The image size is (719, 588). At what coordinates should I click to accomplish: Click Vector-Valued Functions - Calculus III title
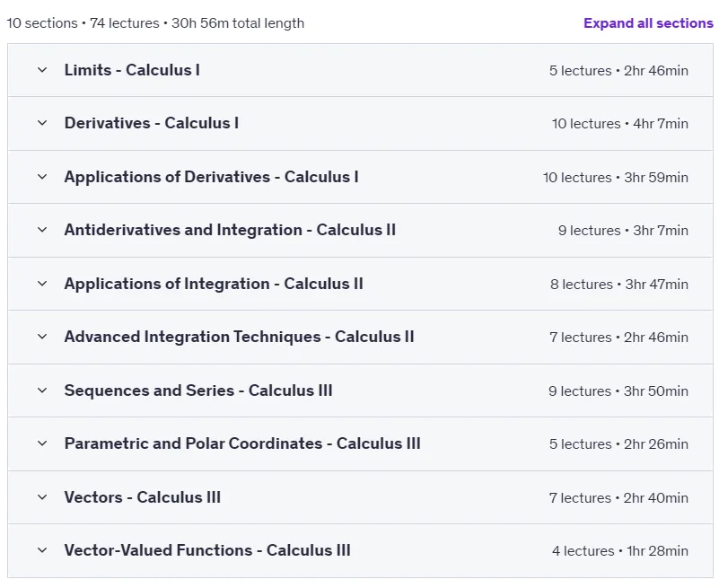pos(207,550)
